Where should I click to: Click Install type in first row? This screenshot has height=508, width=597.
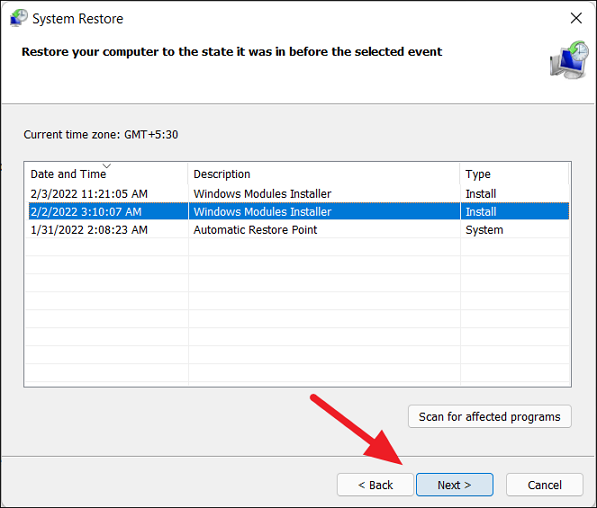click(x=481, y=194)
